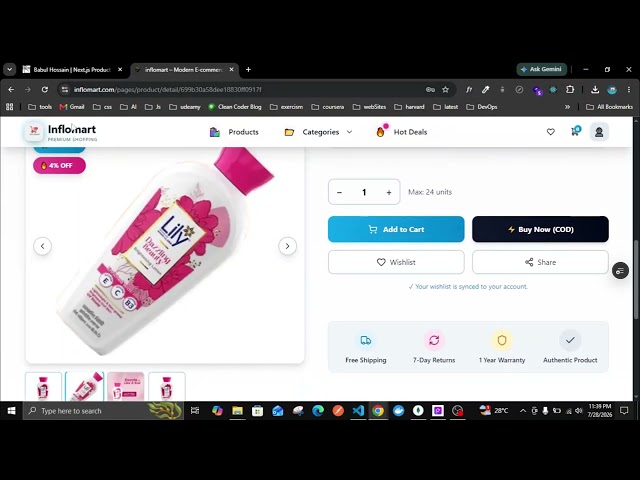Show the previous product image

(42, 246)
